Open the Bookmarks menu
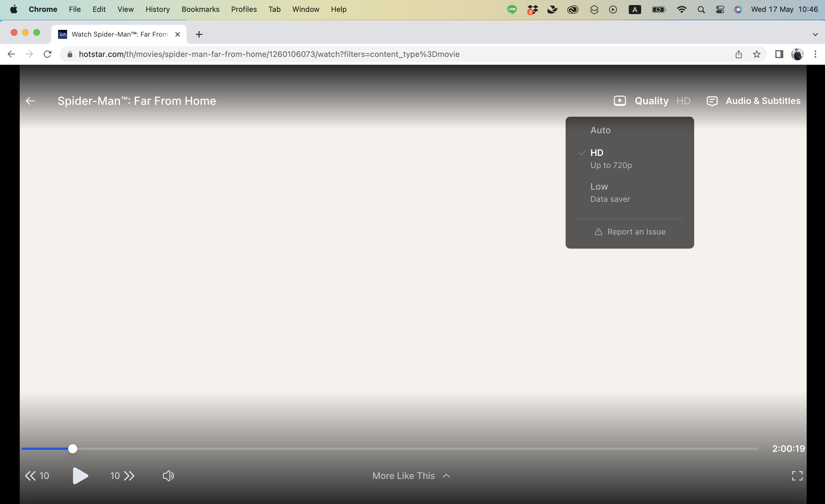Image resolution: width=825 pixels, height=504 pixels. 200,9
